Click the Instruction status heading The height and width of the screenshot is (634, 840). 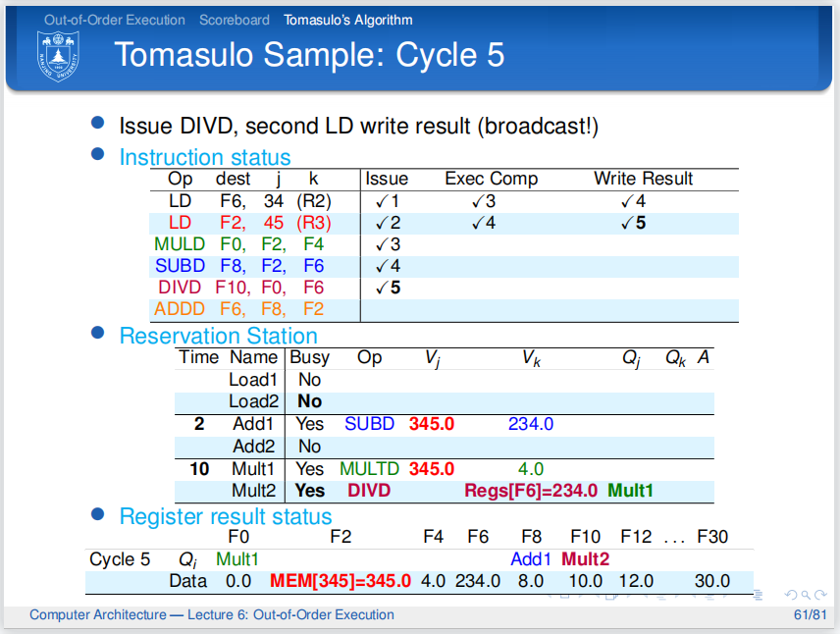[x=205, y=157]
